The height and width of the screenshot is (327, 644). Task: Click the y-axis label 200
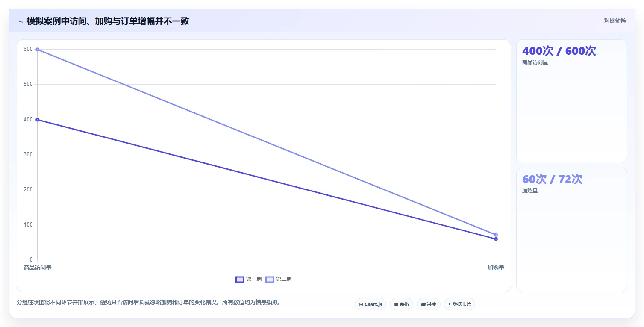tap(28, 190)
